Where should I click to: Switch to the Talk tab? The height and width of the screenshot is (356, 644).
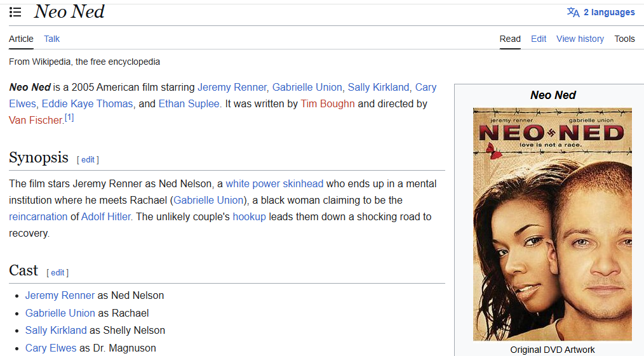51,39
